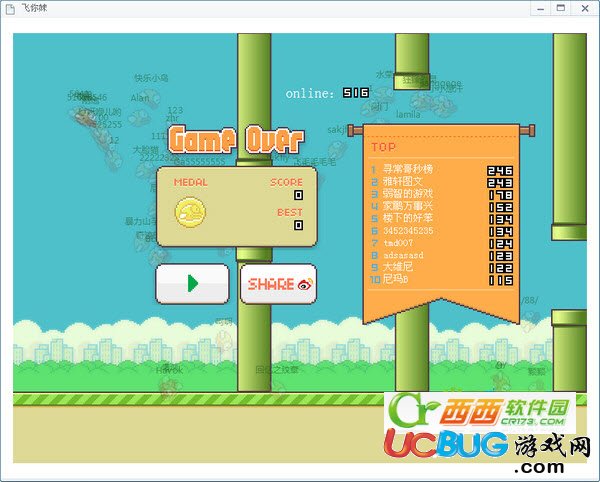600x482 pixels.
Task: Select leaderboard row 寻常哥秒榜
Action: [x=442, y=169]
